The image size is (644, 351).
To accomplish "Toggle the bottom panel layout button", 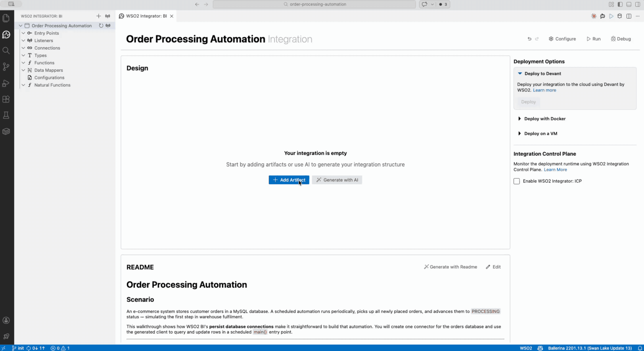I will 629,4.
